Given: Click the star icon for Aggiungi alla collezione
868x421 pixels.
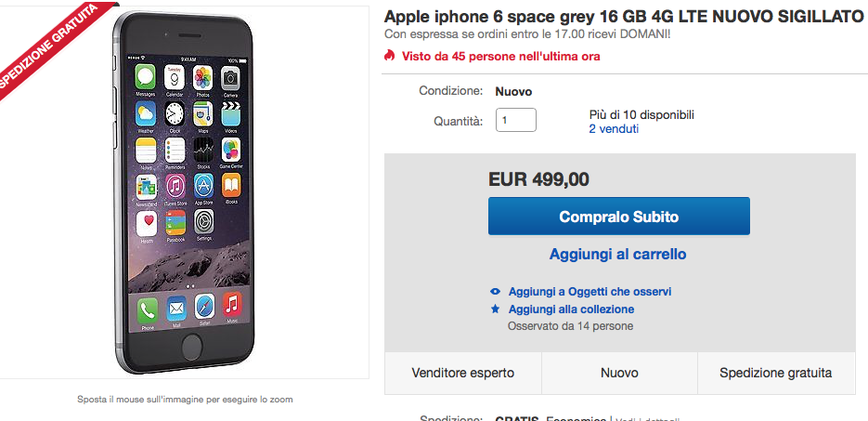Looking at the screenshot, I should (x=495, y=309).
